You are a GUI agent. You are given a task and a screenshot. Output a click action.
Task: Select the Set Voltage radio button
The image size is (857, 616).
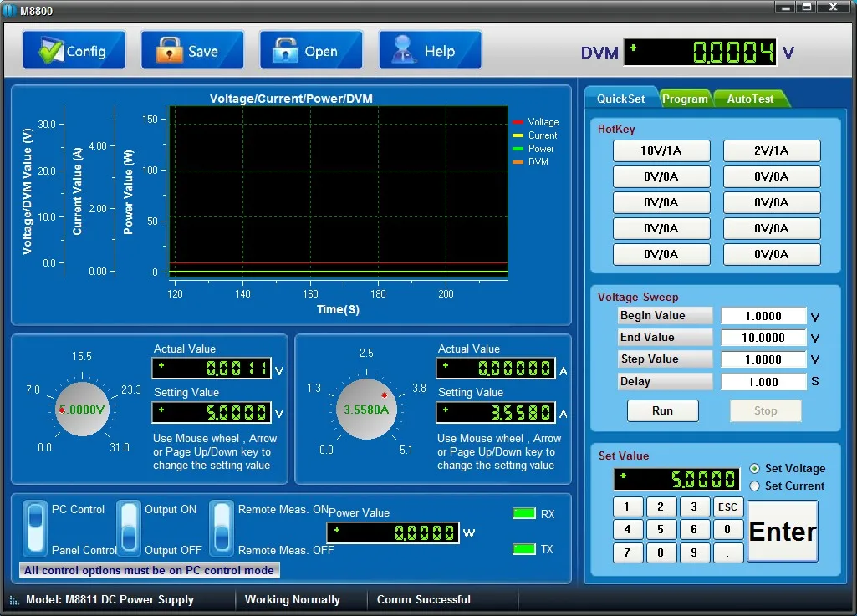point(755,469)
